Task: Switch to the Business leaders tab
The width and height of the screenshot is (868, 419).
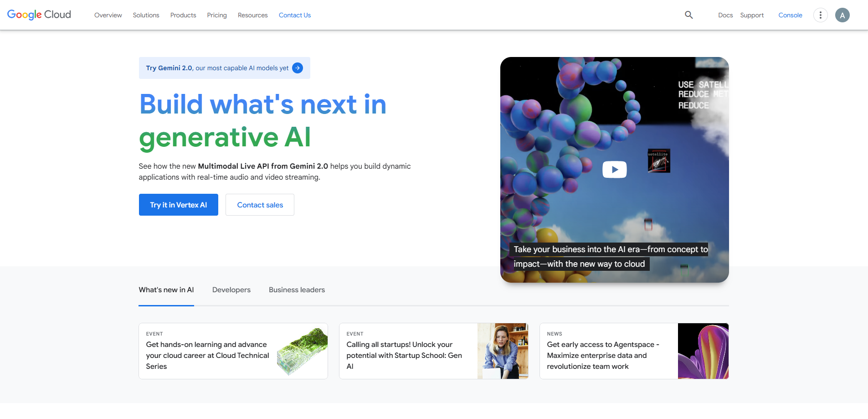Action: click(297, 290)
